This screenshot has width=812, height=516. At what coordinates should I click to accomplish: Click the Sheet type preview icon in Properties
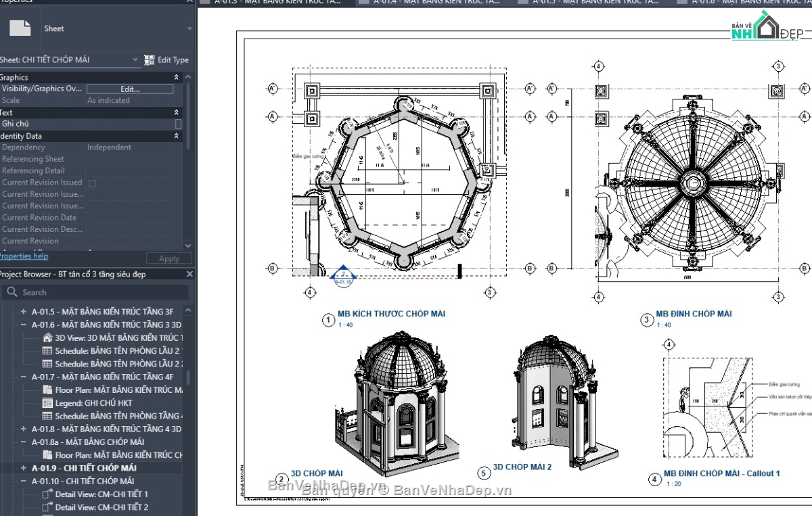point(20,28)
